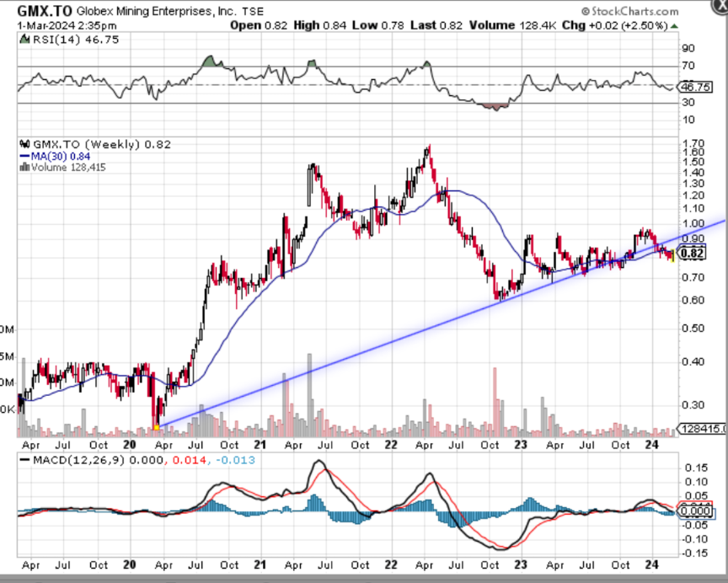Click the Low 0.78 value
The width and height of the screenshot is (728, 583).
point(378,25)
